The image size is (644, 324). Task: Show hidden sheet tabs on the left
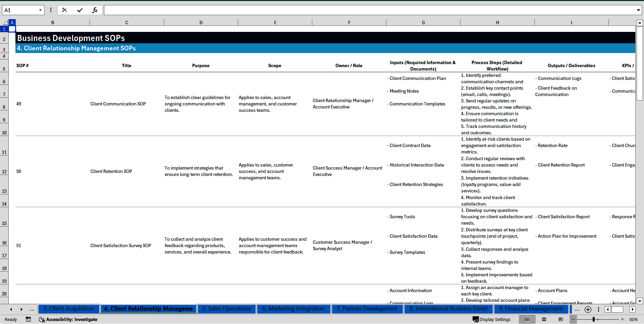tap(32, 309)
